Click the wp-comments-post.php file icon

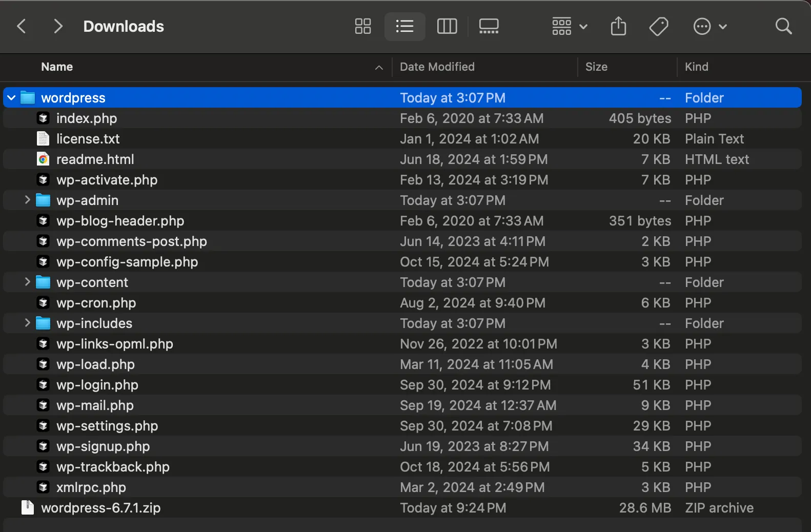[43, 241]
